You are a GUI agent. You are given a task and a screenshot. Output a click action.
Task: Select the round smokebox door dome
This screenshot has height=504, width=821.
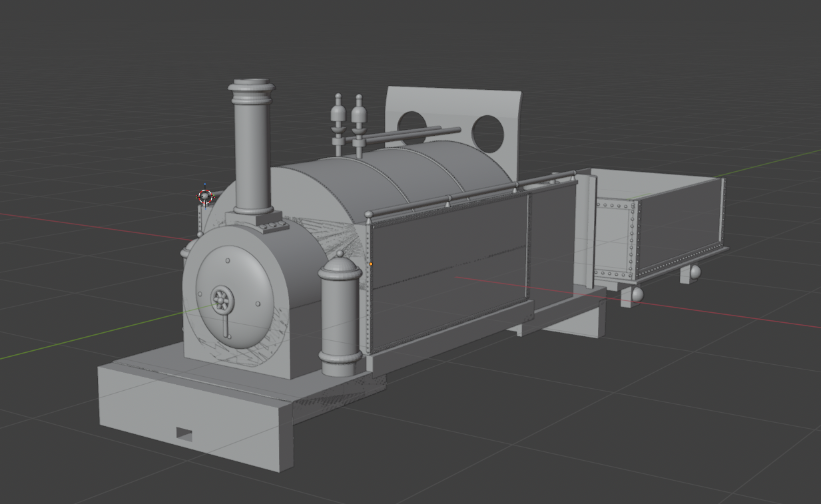[233, 298]
